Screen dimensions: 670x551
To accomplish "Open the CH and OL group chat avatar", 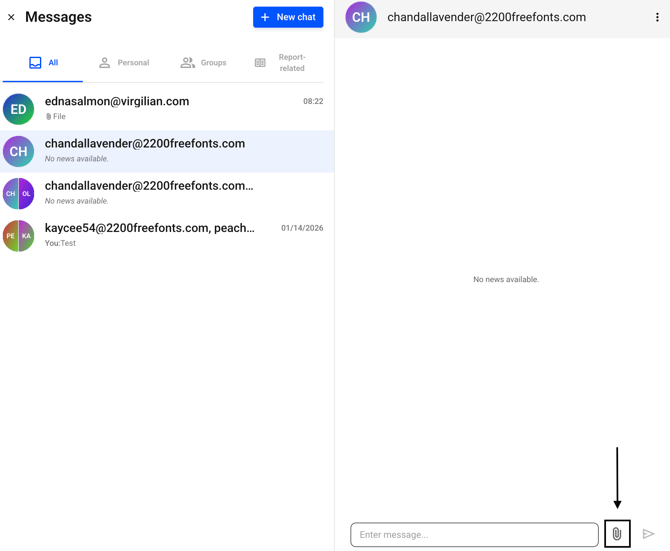I will pos(18,193).
